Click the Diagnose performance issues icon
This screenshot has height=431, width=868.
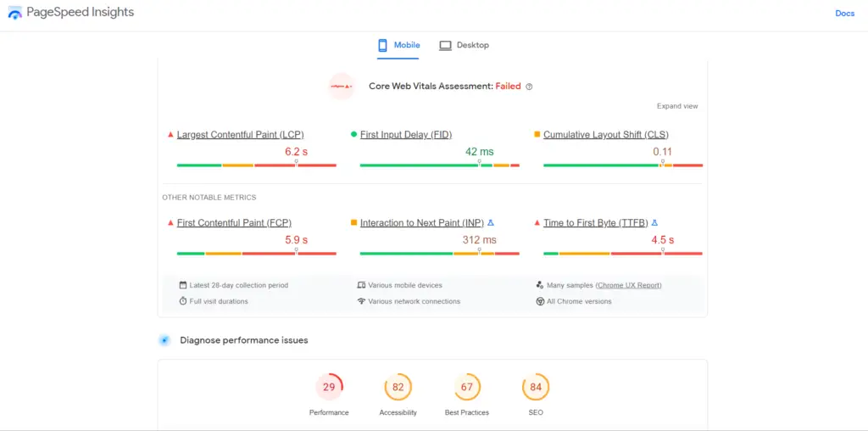tap(164, 340)
